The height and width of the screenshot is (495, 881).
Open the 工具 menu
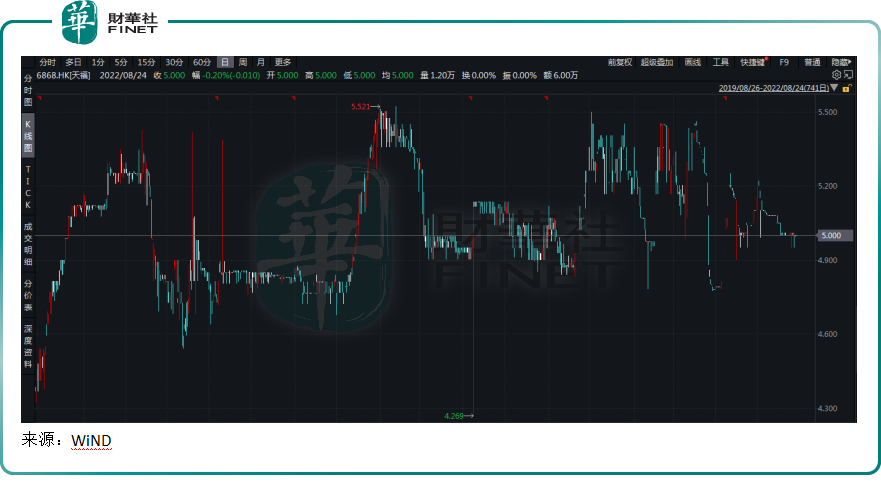click(721, 62)
